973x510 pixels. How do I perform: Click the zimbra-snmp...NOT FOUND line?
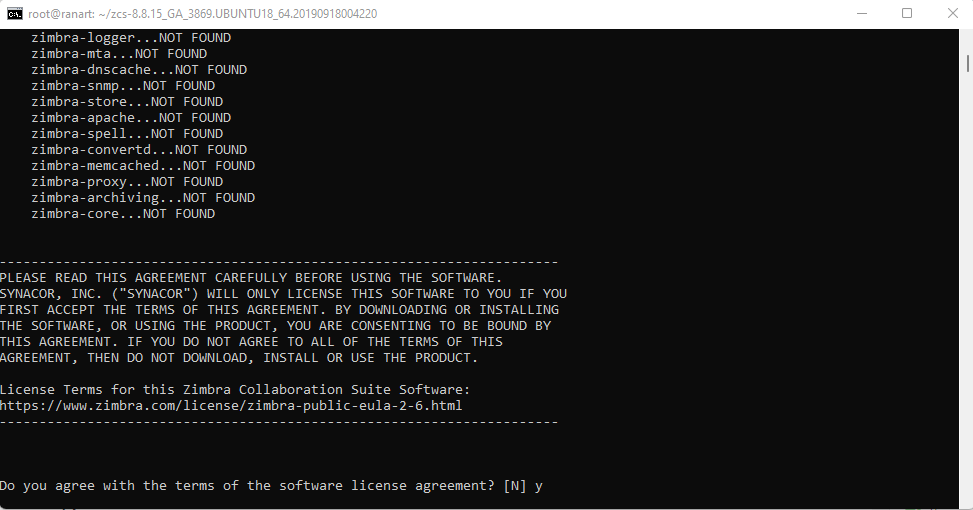(x=123, y=86)
